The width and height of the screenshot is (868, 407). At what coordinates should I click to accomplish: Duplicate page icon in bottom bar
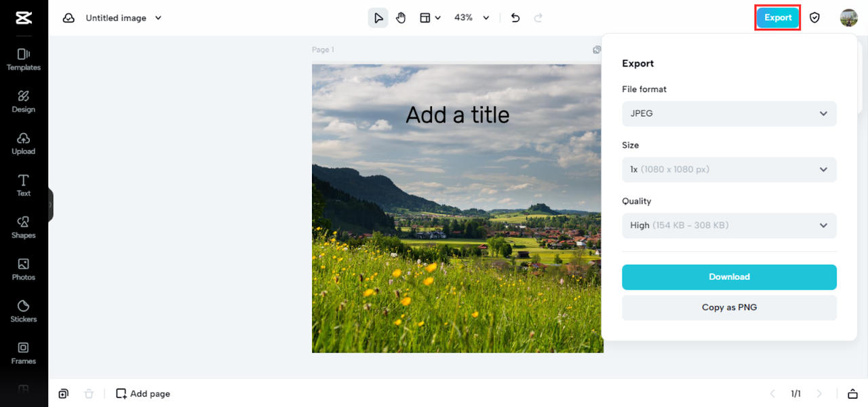click(x=63, y=393)
